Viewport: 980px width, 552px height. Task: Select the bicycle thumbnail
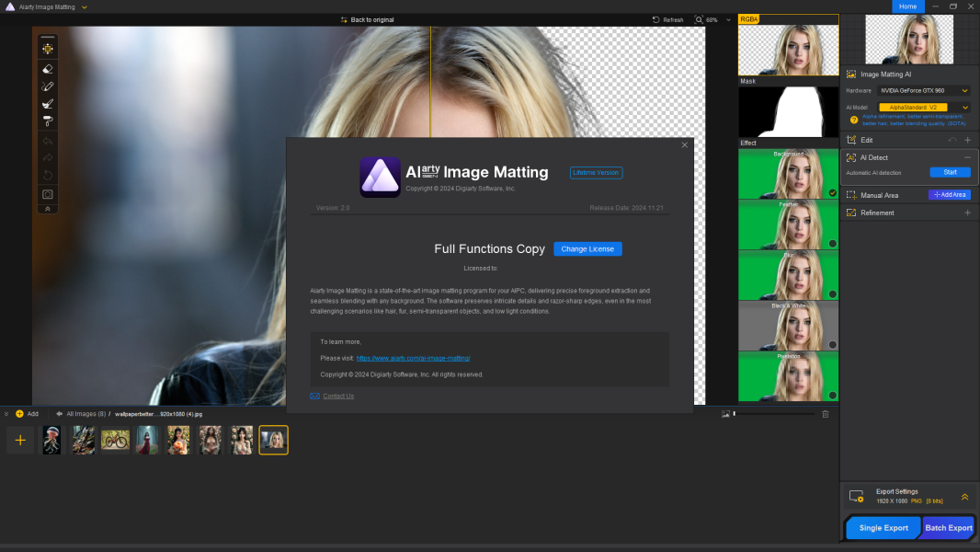(x=115, y=440)
